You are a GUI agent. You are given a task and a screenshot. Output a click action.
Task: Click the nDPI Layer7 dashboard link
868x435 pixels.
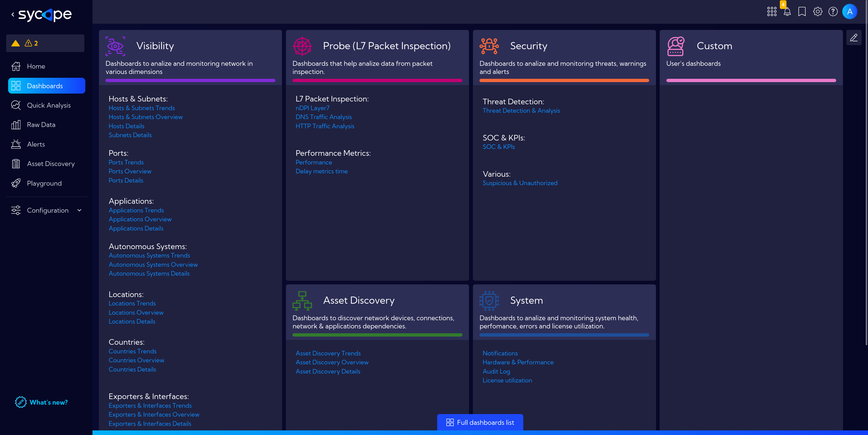(312, 108)
